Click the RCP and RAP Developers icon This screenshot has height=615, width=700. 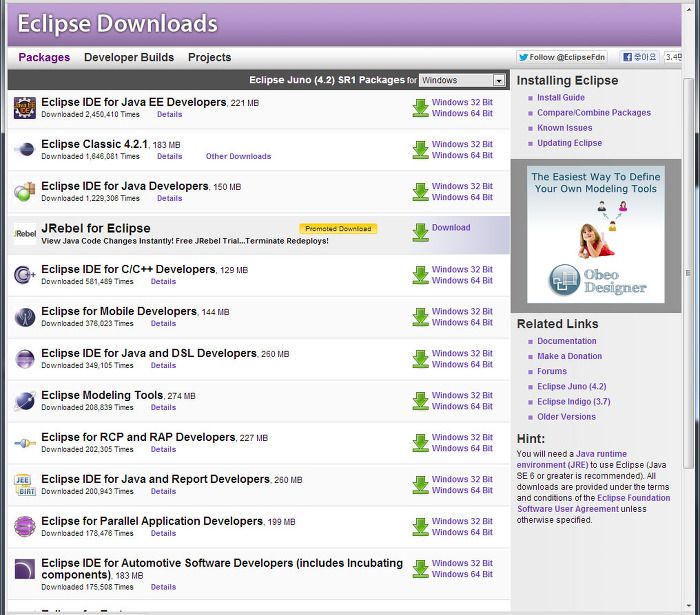(25, 443)
